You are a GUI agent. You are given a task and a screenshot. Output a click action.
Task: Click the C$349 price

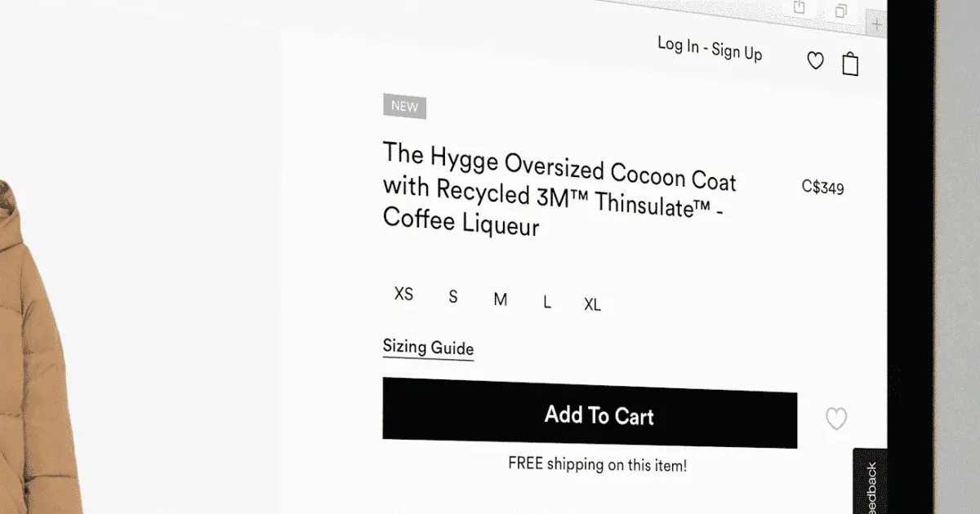(822, 188)
